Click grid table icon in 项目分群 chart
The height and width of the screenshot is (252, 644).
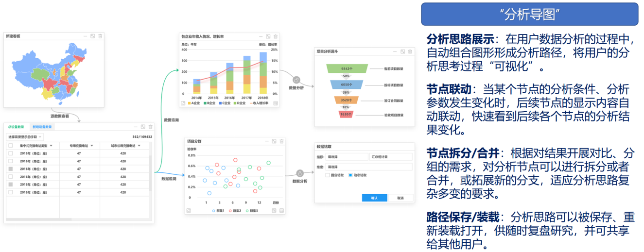281,211
